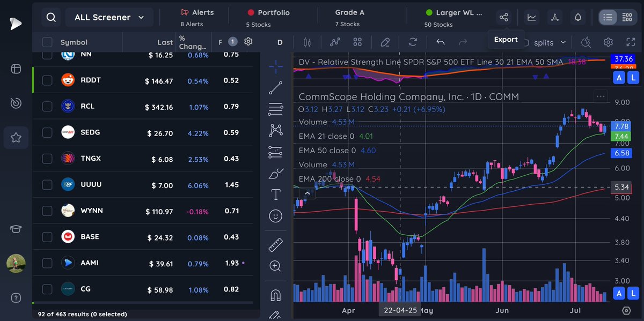Check the UUUU row checkbox
The height and width of the screenshot is (321, 644).
click(47, 184)
